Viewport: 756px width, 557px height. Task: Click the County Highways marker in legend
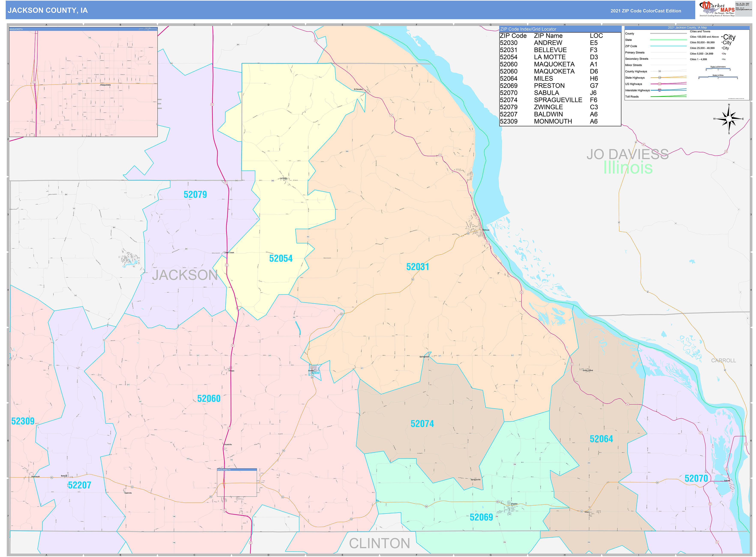coord(660,72)
